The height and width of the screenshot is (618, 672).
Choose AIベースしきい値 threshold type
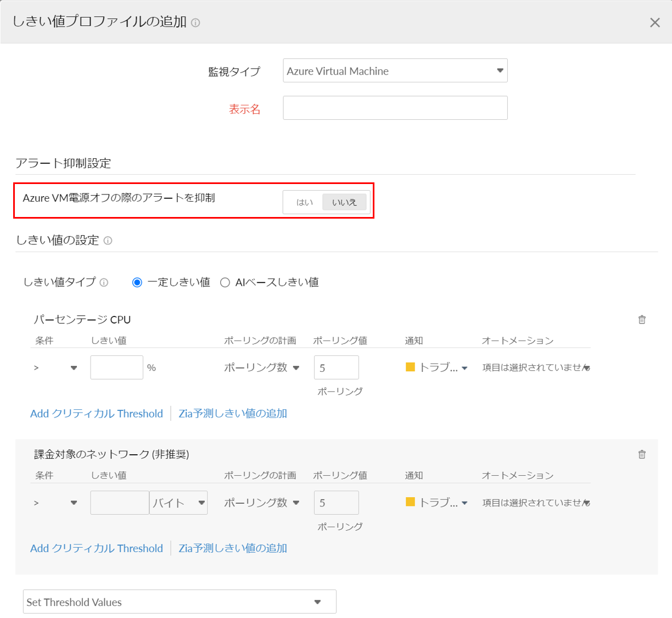tap(225, 282)
